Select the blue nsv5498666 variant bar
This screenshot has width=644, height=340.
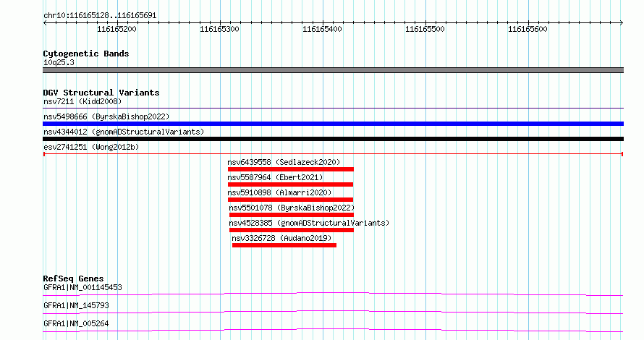click(333, 124)
